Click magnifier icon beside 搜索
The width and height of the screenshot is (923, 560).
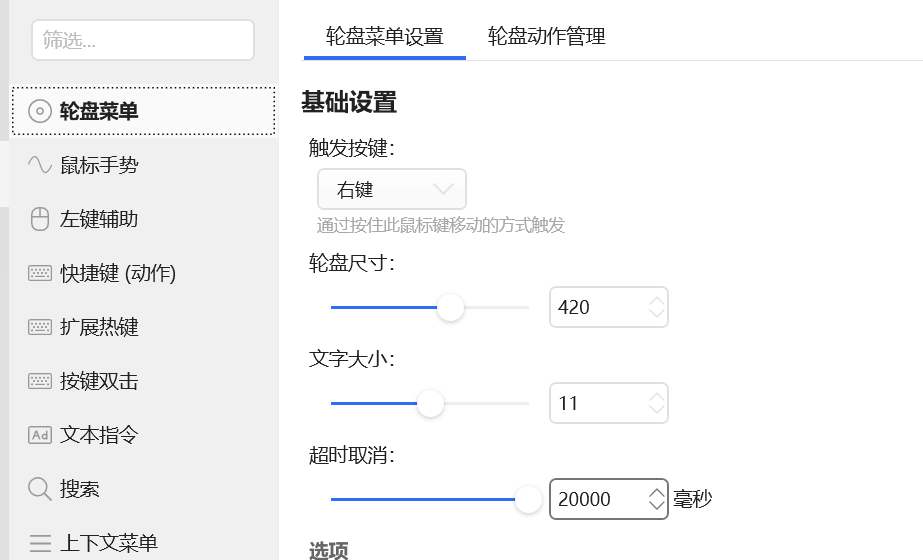coord(39,489)
